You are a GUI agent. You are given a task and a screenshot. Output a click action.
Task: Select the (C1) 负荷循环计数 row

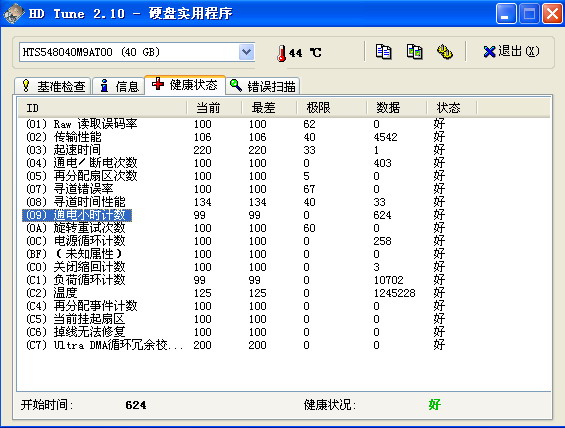284,280
